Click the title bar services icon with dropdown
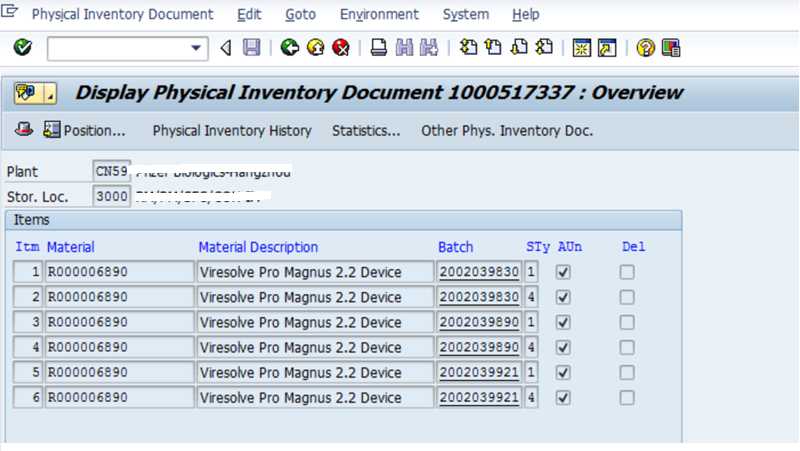The image size is (800, 451). click(x=35, y=93)
